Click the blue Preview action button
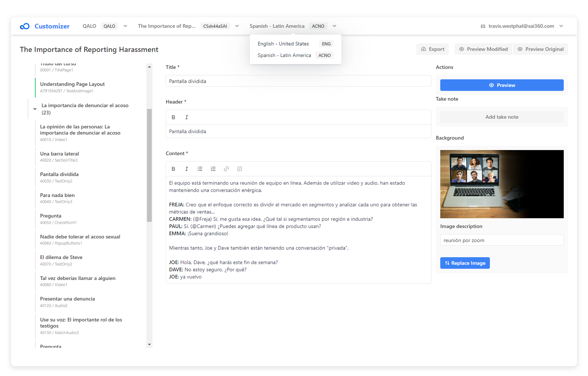The height and width of the screenshot is (376, 588). coord(502,85)
